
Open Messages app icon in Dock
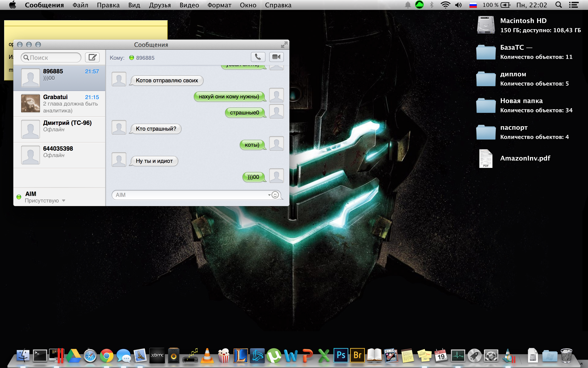tap(123, 356)
